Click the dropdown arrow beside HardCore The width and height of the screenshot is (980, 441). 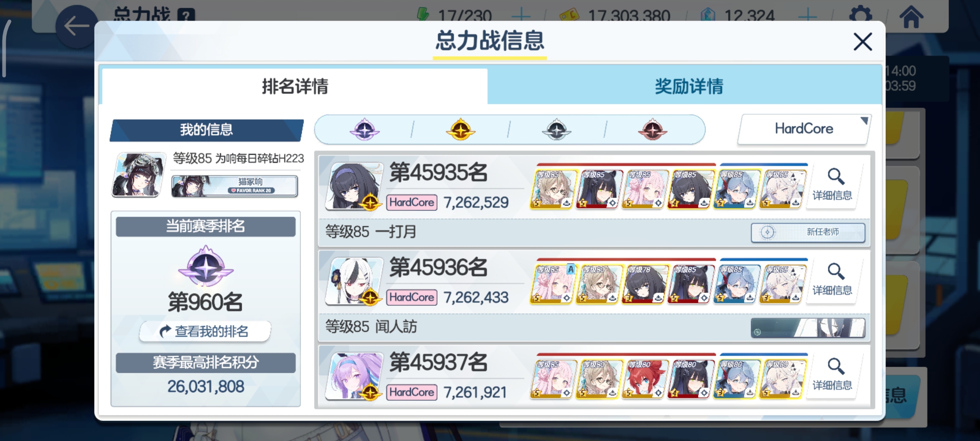(864, 121)
